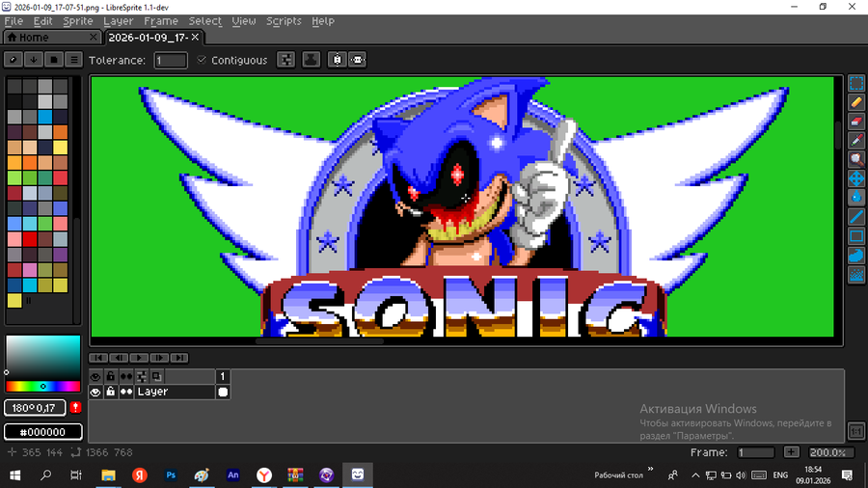Toggle onion skin icon in timeline header
This screenshot has height=488, width=868.
[157, 377]
